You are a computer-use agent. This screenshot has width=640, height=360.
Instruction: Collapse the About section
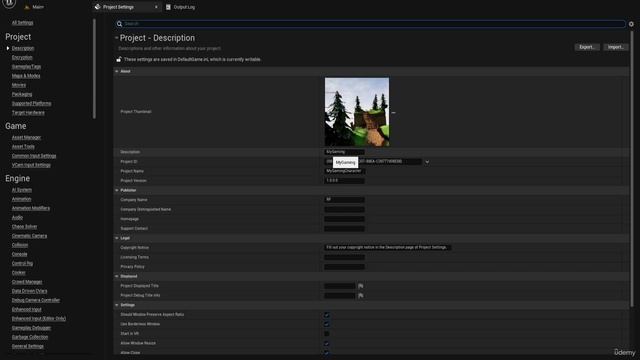click(117, 71)
